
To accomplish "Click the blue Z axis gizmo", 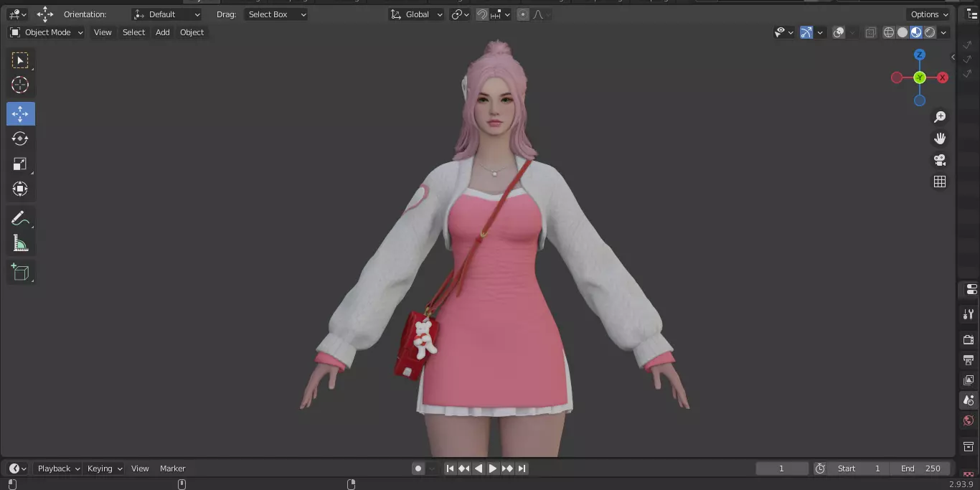I will pyautogui.click(x=920, y=55).
